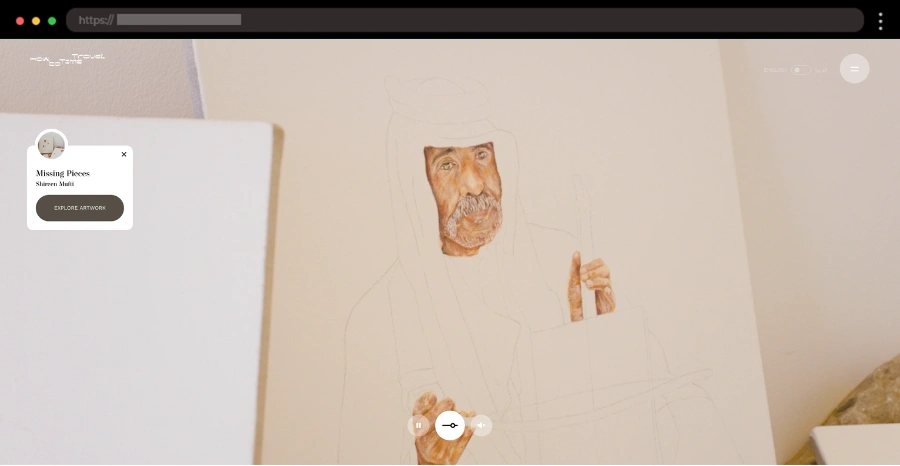Viewport: 900px width, 466px height.
Task: Pause the video playback
Action: [x=418, y=425]
